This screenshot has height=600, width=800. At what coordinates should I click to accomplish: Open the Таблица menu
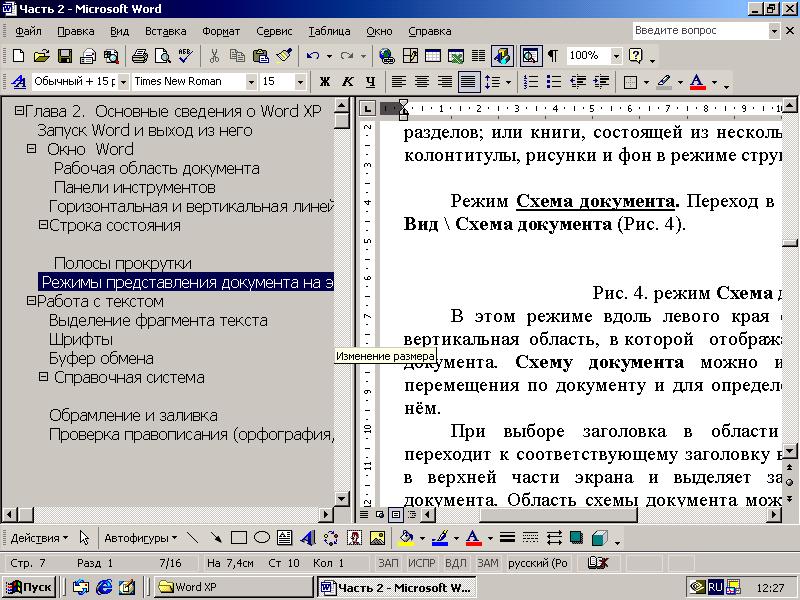pyautogui.click(x=329, y=31)
